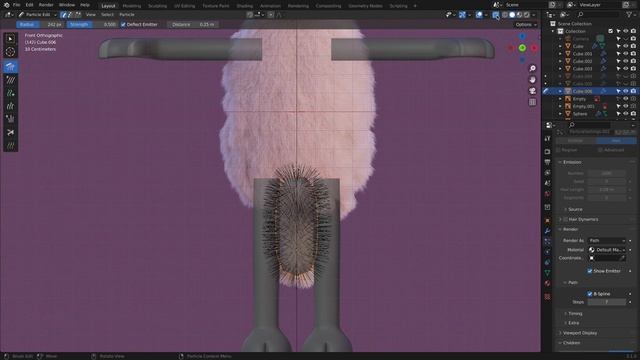Toggle Collection exclude checkbox in outliner
This screenshot has height=360, width=640.
(611, 31)
